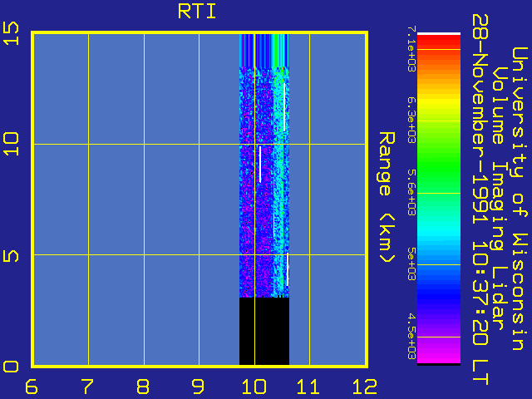Image resolution: width=532 pixels, height=399 pixels.
Task: Click the RTI plot title
Action: 197,12
